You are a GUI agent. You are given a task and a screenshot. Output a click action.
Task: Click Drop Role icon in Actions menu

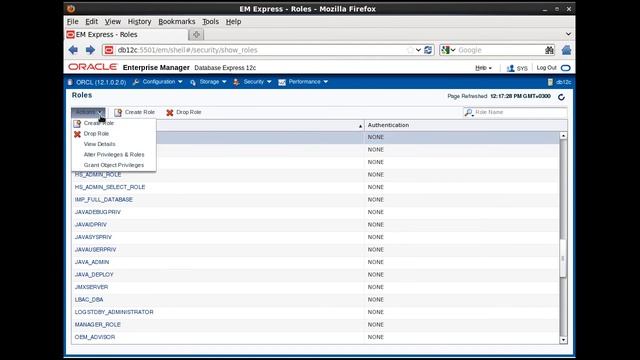pos(77,134)
